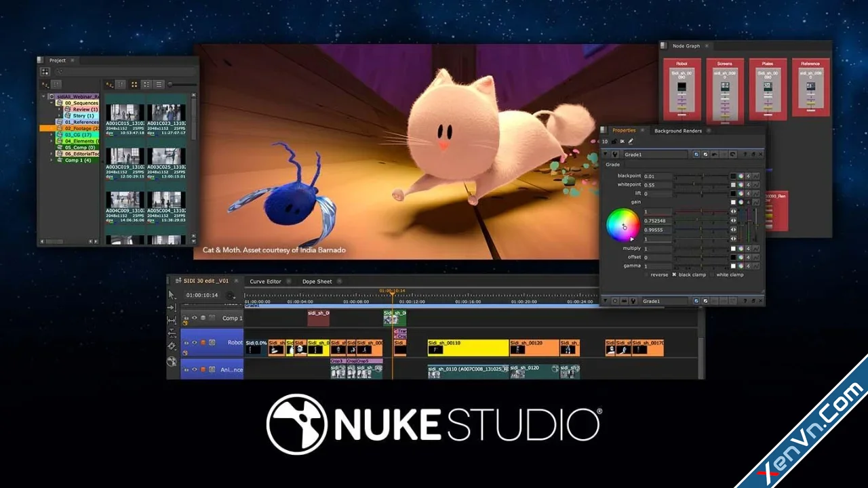The height and width of the screenshot is (488, 868).
Task: Click the bottom radial icon in timeline toolbar
Action: [x=172, y=362]
